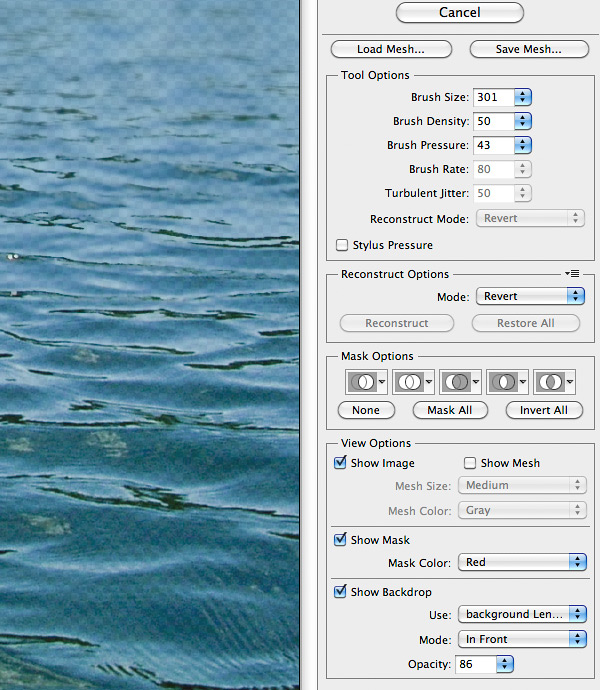Click the Mask All button
The image size is (600, 690).
tap(450, 410)
